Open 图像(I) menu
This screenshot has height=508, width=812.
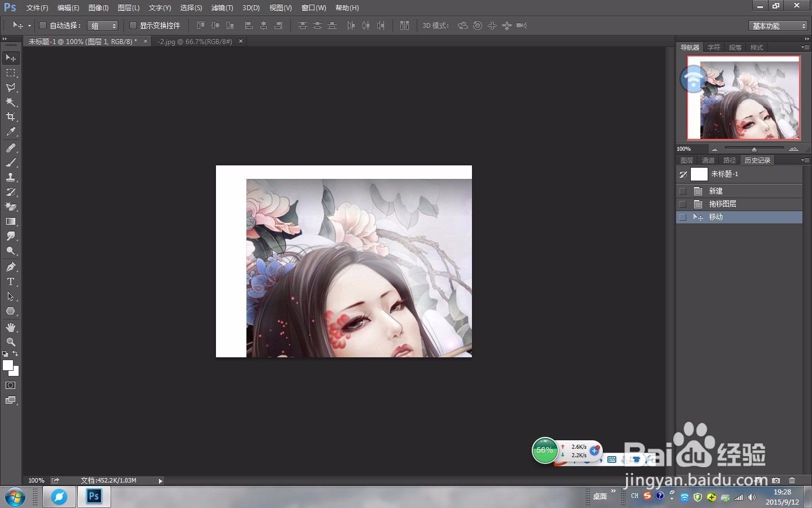98,8
